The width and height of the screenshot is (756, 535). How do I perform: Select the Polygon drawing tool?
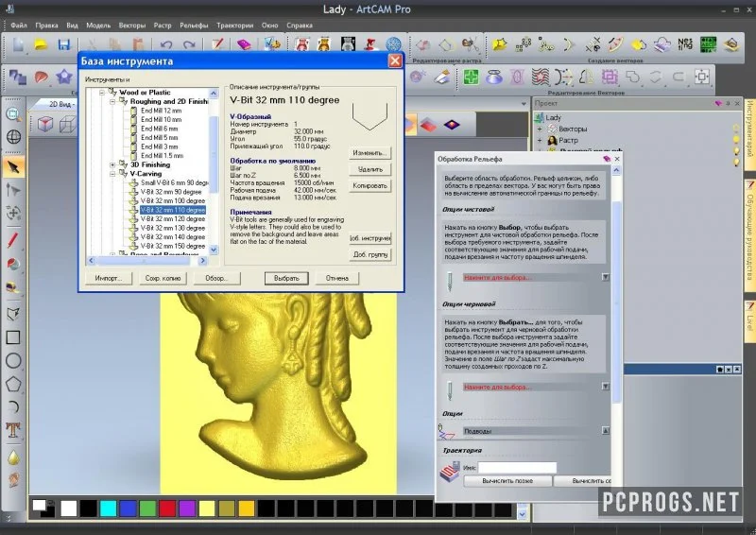click(x=13, y=384)
